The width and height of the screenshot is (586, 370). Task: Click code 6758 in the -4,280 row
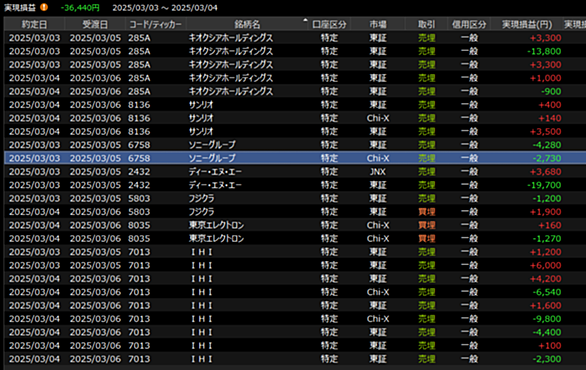click(139, 145)
